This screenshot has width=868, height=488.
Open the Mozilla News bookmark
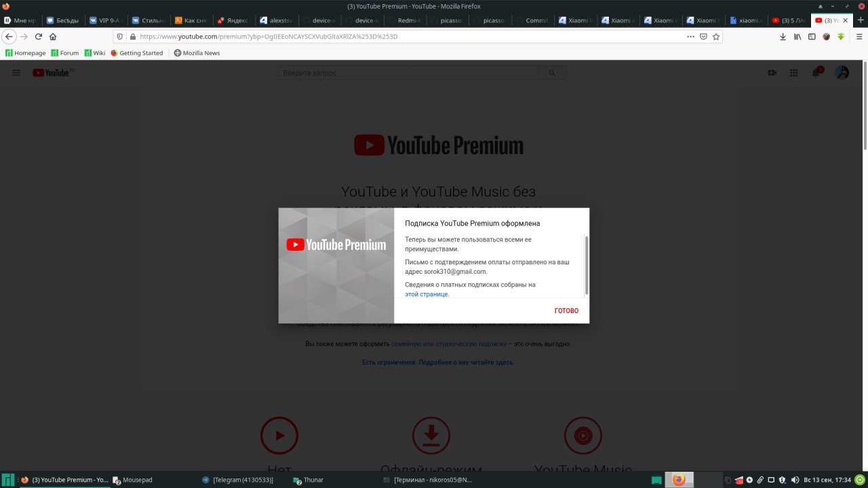197,53
